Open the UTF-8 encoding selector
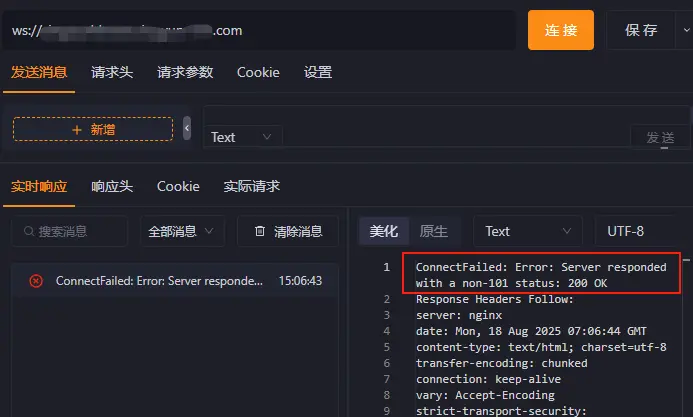The height and width of the screenshot is (417, 693). tap(635, 231)
